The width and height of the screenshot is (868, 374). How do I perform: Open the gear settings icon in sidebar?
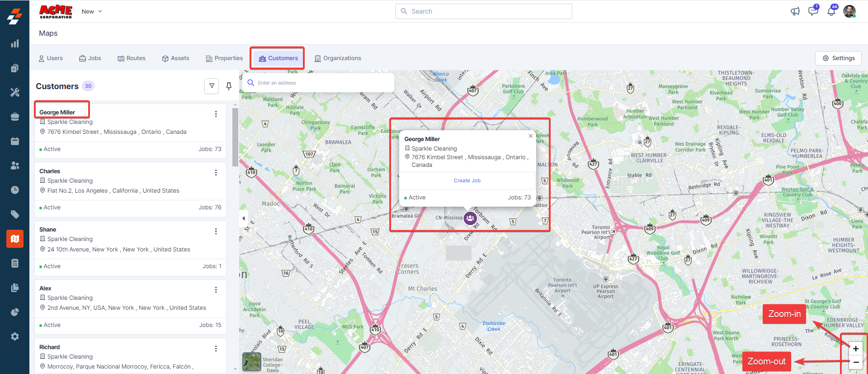[x=15, y=336]
